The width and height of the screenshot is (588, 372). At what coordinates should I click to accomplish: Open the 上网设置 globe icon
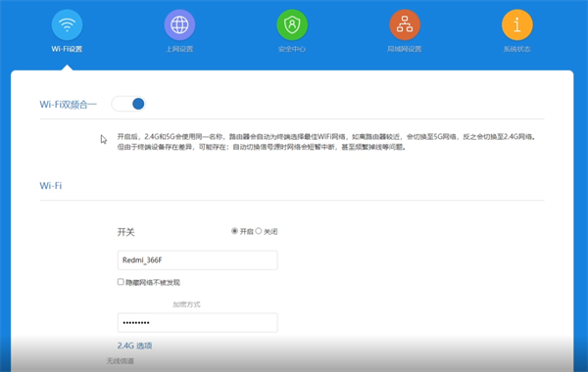tap(179, 24)
